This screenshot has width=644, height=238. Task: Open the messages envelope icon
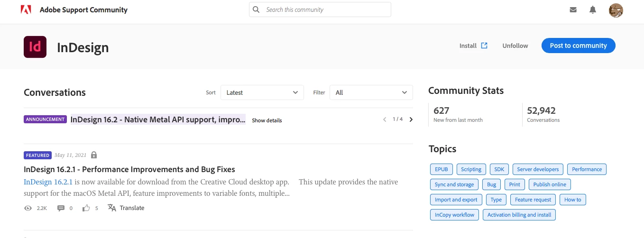coord(573,9)
